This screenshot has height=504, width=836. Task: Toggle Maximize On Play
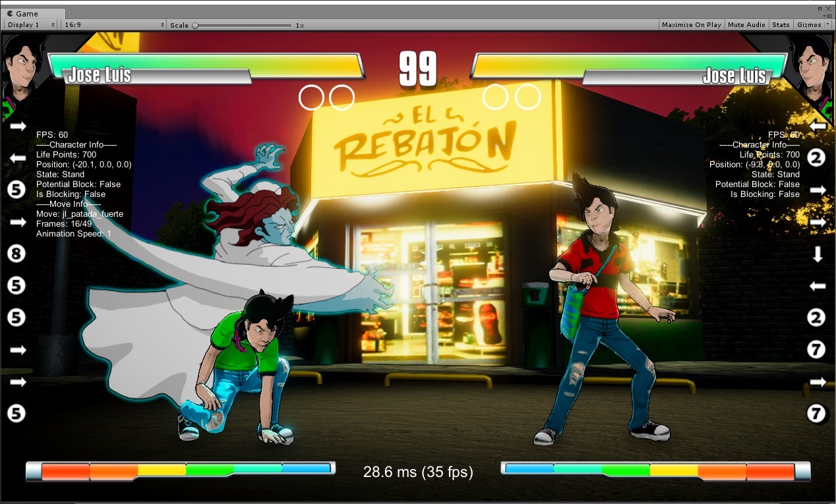click(x=691, y=25)
